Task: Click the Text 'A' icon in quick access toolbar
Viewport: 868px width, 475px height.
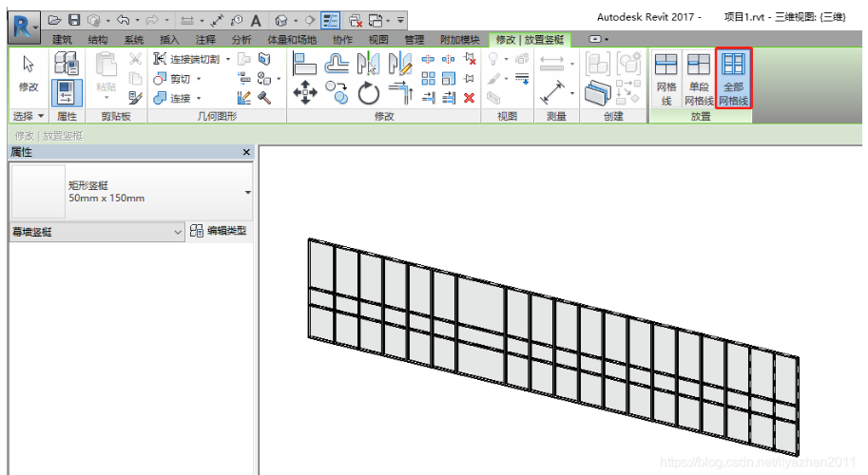Action: pyautogui.click(x=255, y=21)
